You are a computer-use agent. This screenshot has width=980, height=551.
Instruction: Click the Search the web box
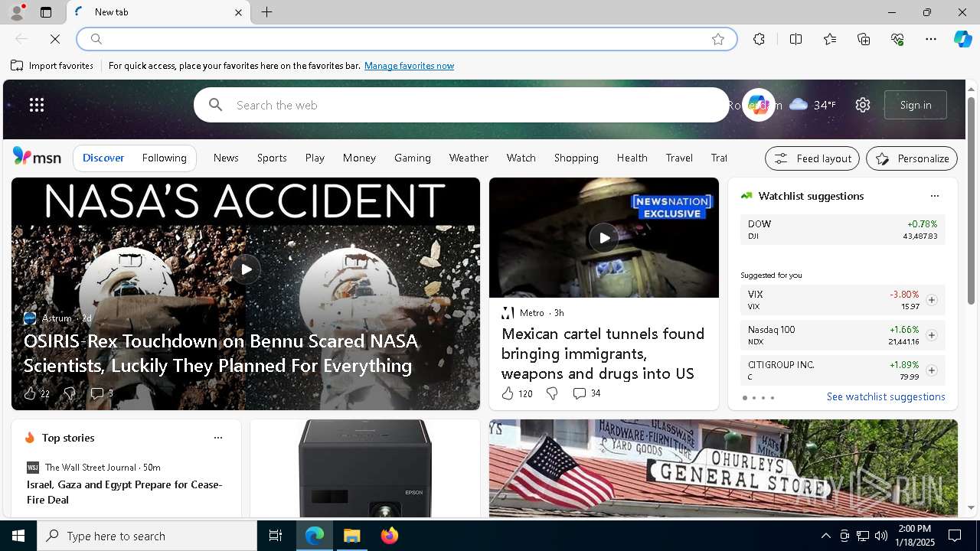point(461,105)
